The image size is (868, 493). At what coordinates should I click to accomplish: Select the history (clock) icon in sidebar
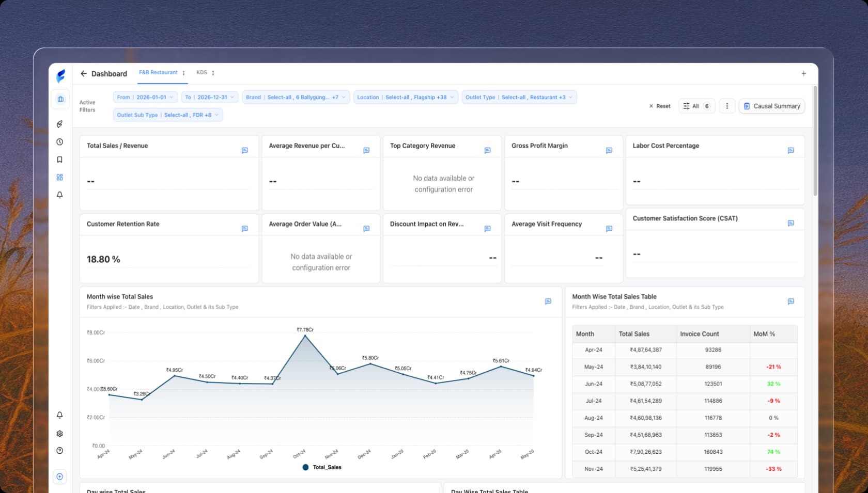60,141
